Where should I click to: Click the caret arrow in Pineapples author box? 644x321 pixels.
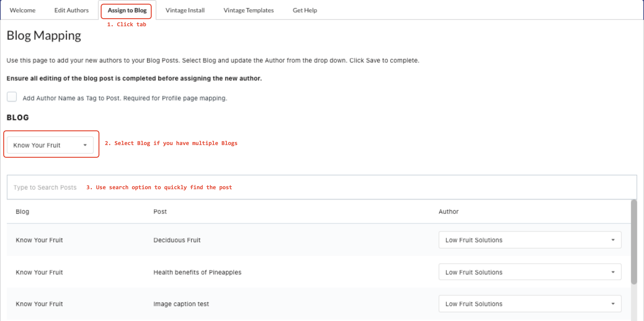coord(613,272)
